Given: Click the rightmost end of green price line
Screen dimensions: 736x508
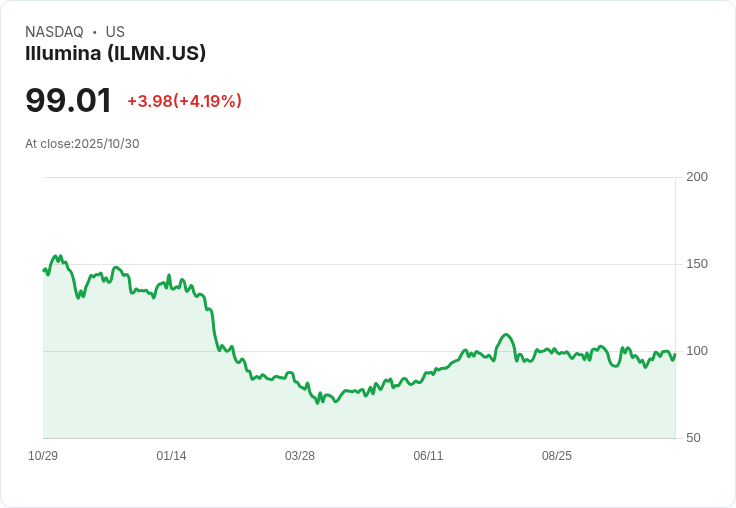Looking at the screenshot, I should pos(675,354).
